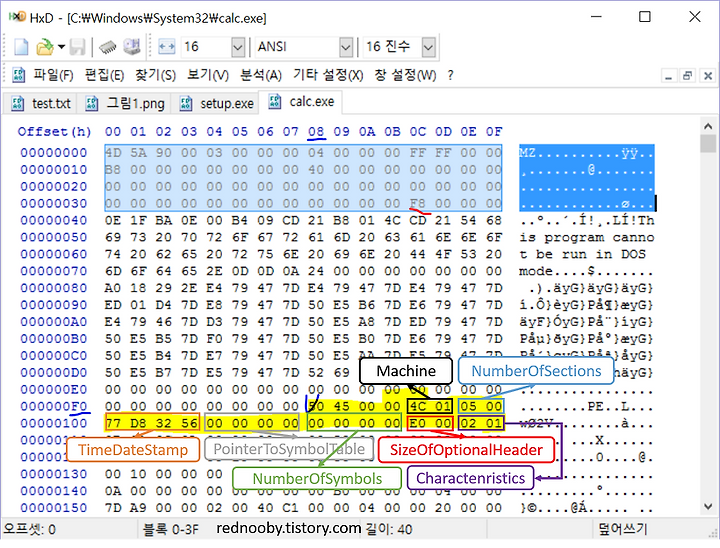Click the 블록 0-3F status entry
The height and width of the screenshot is (548, 720).
(x=171, y=530)
